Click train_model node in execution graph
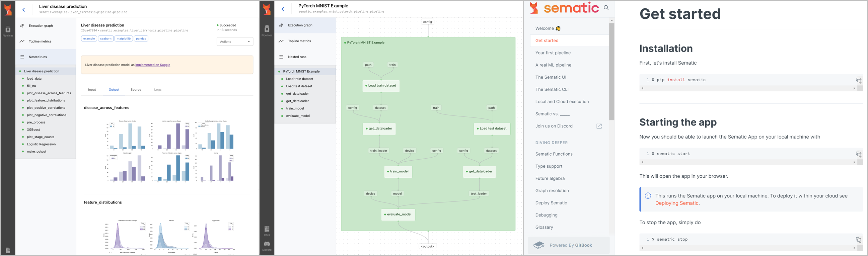This screenshot has height=256, width=868. pyautogui.click(x=398, y=171)
